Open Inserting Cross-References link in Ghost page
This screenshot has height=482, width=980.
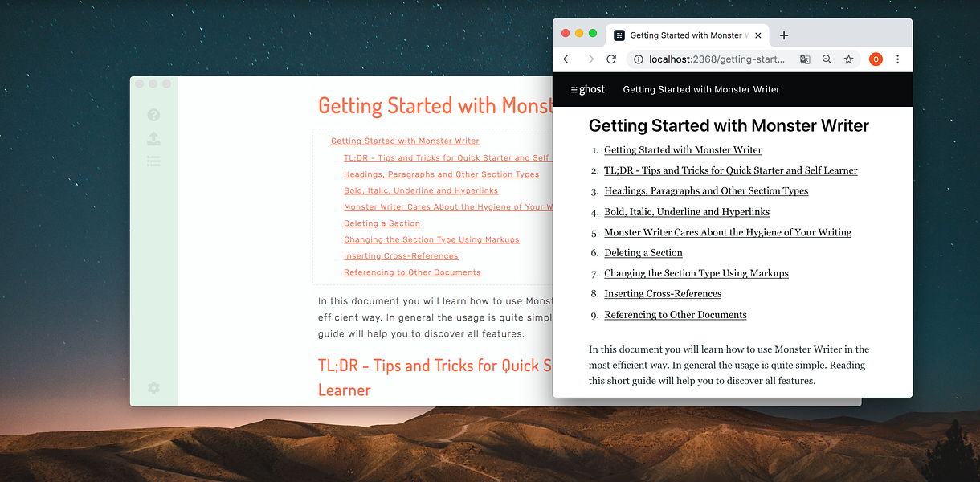(x=663, y=293)
